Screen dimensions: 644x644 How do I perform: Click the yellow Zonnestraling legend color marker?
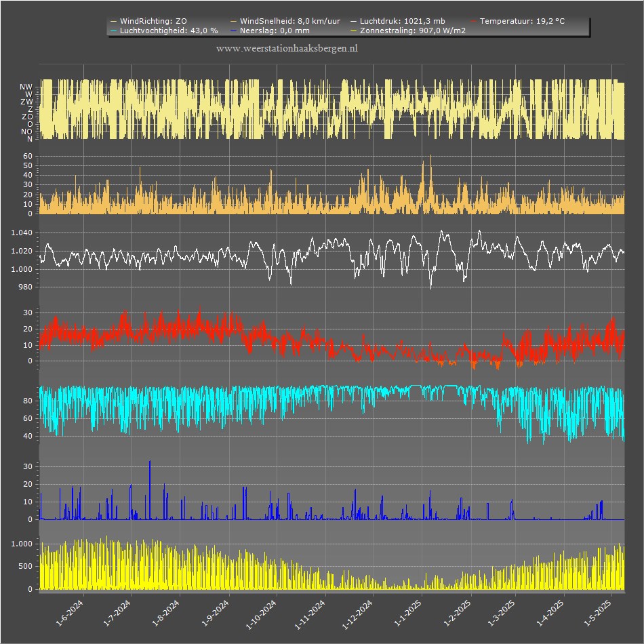pos(354,31)
